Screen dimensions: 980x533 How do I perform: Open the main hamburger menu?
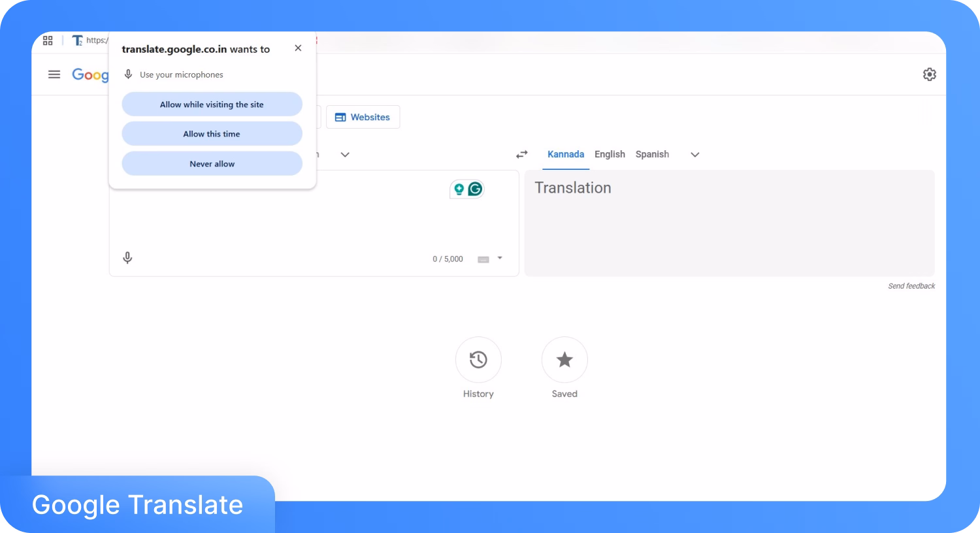(x=54, y=74)
